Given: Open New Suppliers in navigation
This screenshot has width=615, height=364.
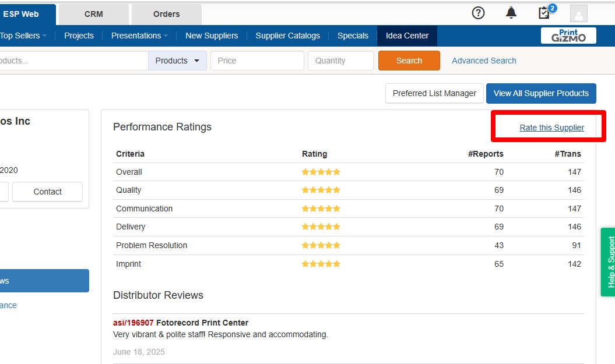Looking at the screenshot, I should pyautogui.click(x=212, y=36).
